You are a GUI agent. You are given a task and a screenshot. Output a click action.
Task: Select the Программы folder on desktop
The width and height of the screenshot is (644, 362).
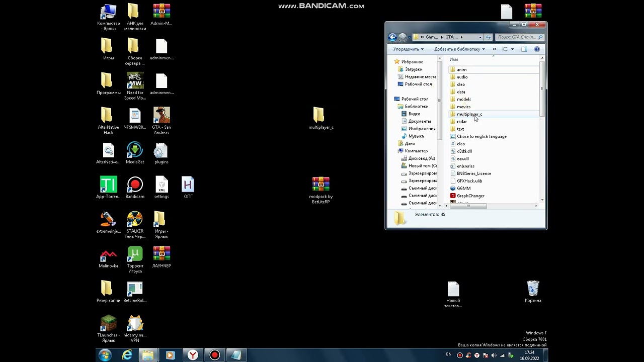pos(108,84)
